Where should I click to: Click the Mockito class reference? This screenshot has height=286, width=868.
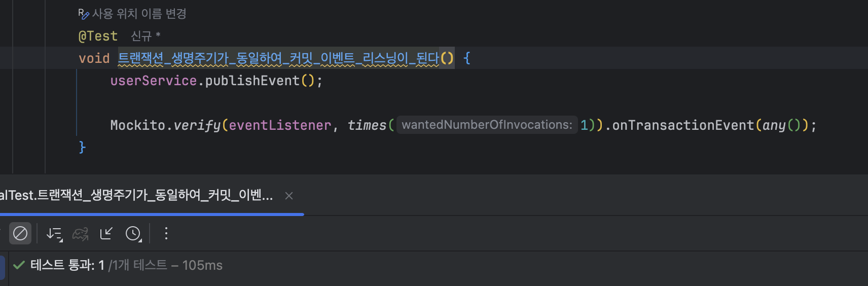pos(138,125)
